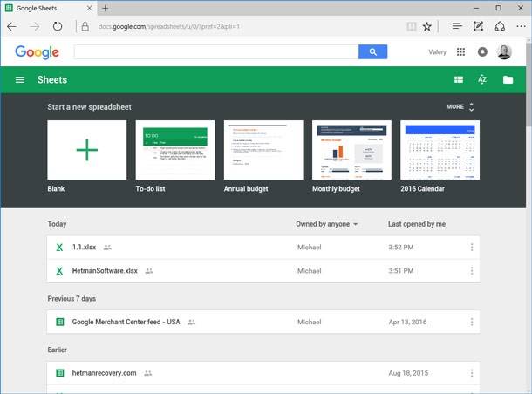
Task: Click the shared icon next to 1.1.xlsx
Action: (107, 248)
